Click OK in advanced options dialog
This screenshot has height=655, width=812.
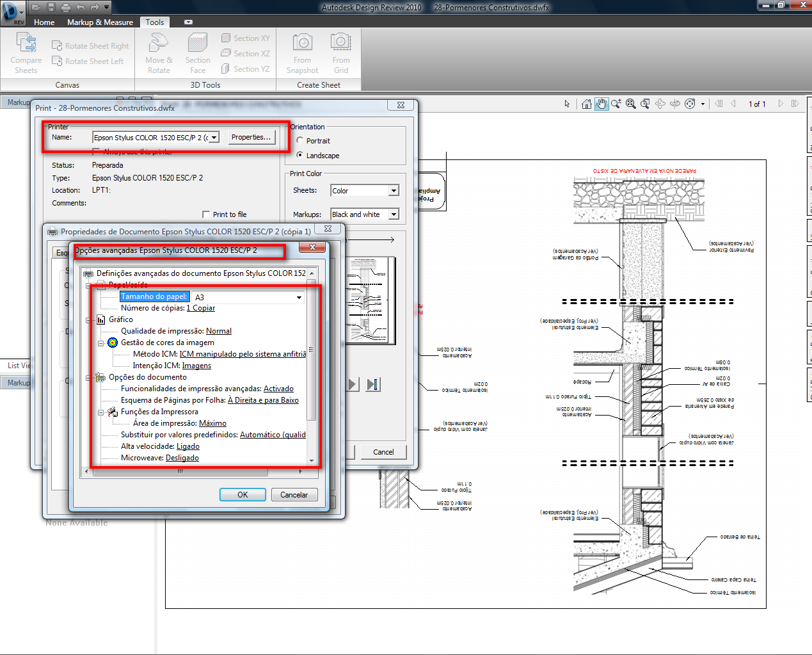pos(243,495)
